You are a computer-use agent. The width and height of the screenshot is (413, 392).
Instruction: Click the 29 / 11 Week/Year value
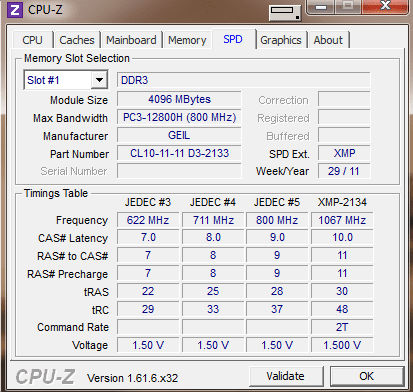(x=344, y=171)
